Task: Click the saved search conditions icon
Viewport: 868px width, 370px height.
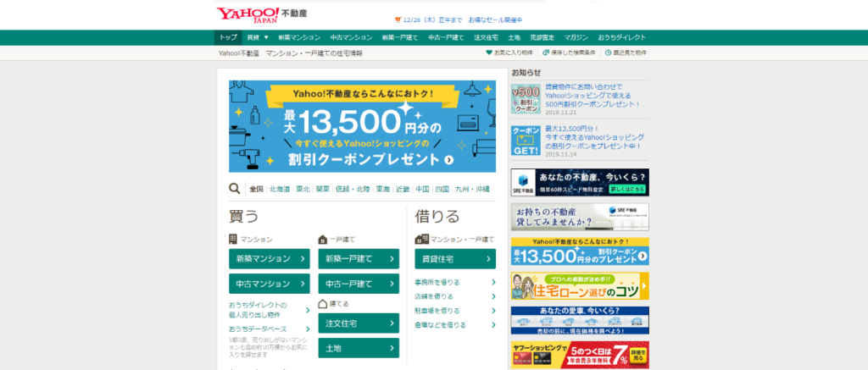Action: coord(546,53)
